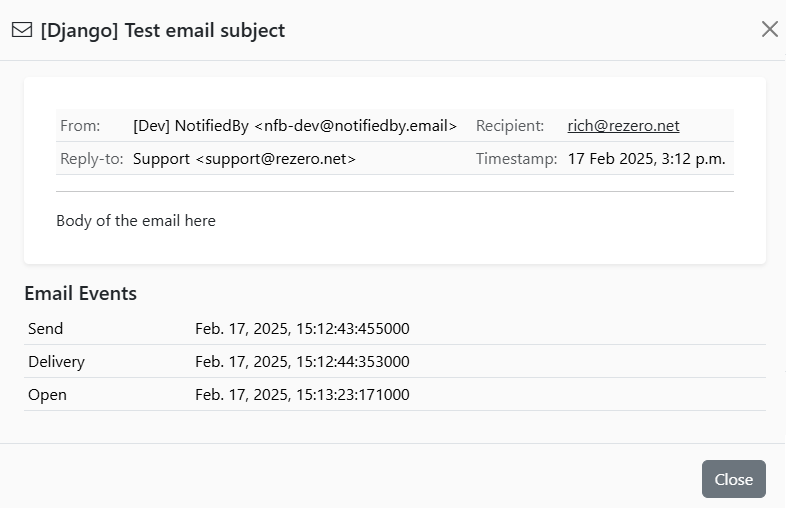The image size is (786, 508).
Task: Click the 'Timestamp:' field label
Action: pyautogui.click(x=516, y=158)
